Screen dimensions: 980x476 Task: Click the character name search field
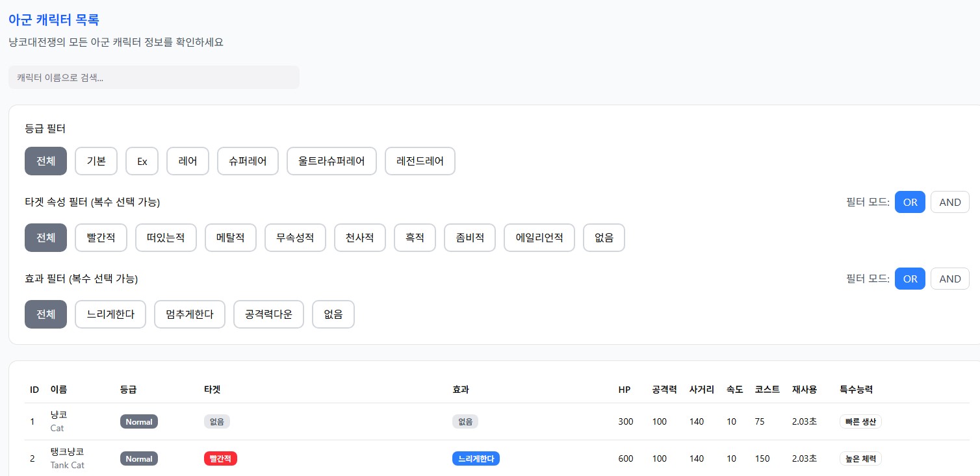tap(153, 77)
